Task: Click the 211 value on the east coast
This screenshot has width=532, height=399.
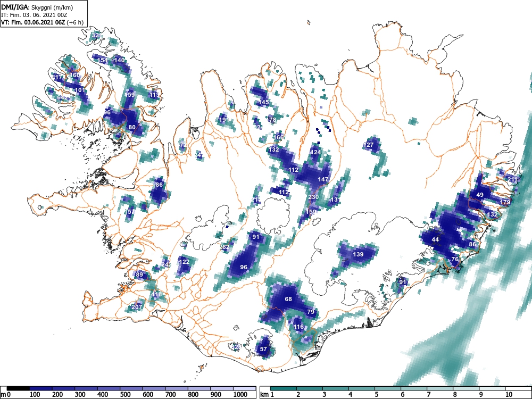Action: [513, 180]
